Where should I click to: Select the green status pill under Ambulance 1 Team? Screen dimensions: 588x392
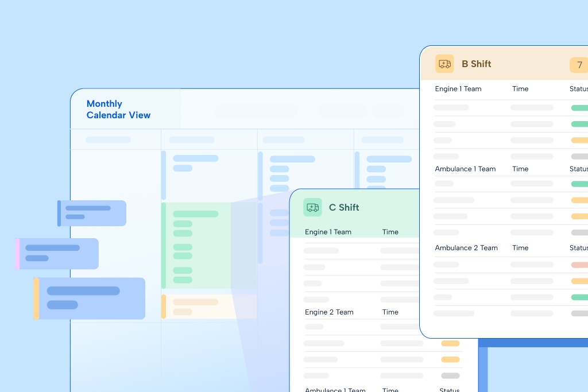coord(580,184)
